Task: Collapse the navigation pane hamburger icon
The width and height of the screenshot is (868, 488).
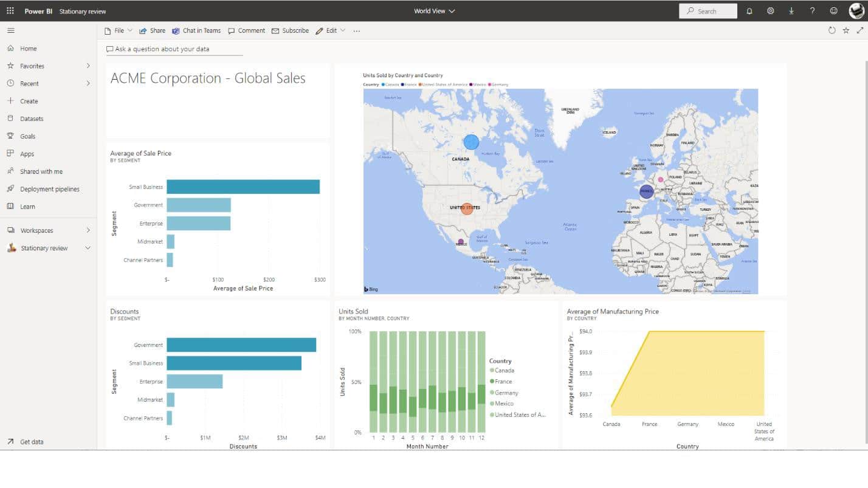Action: point(10,30)
